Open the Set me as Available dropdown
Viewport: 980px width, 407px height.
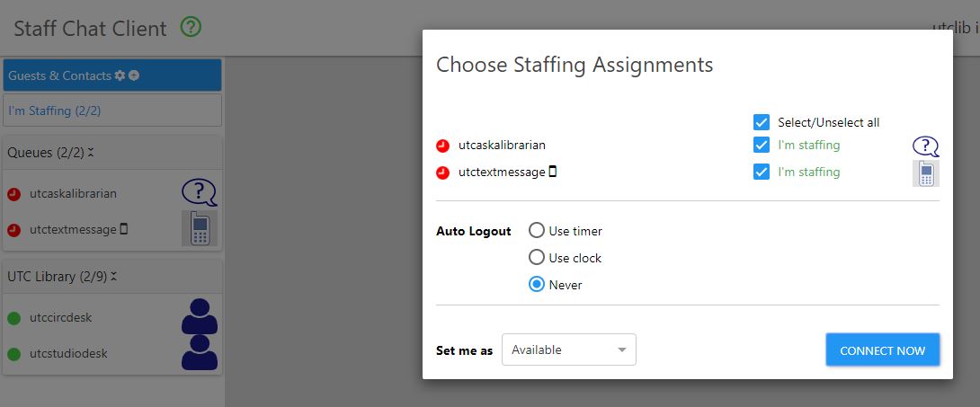coord(568,349)
